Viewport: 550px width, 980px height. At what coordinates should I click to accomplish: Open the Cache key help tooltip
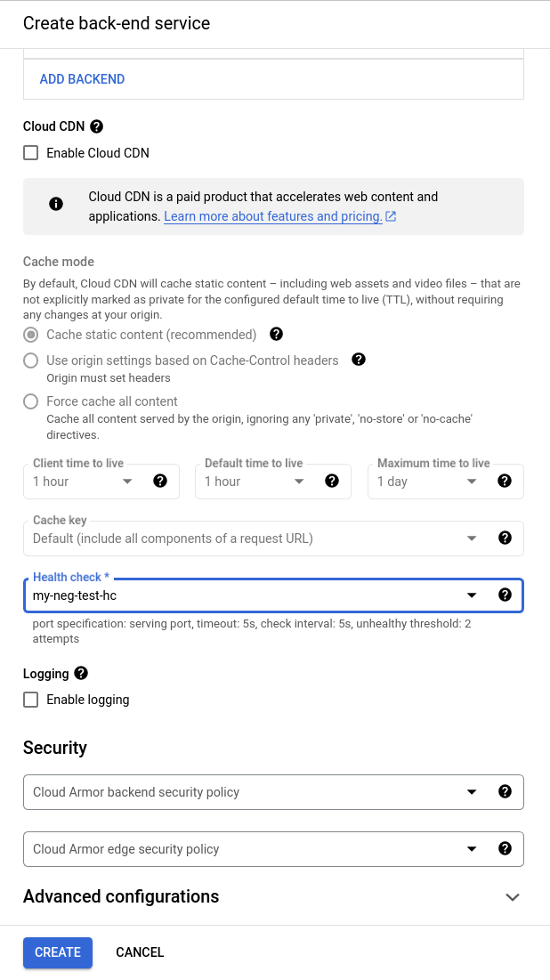pos(505,538)
